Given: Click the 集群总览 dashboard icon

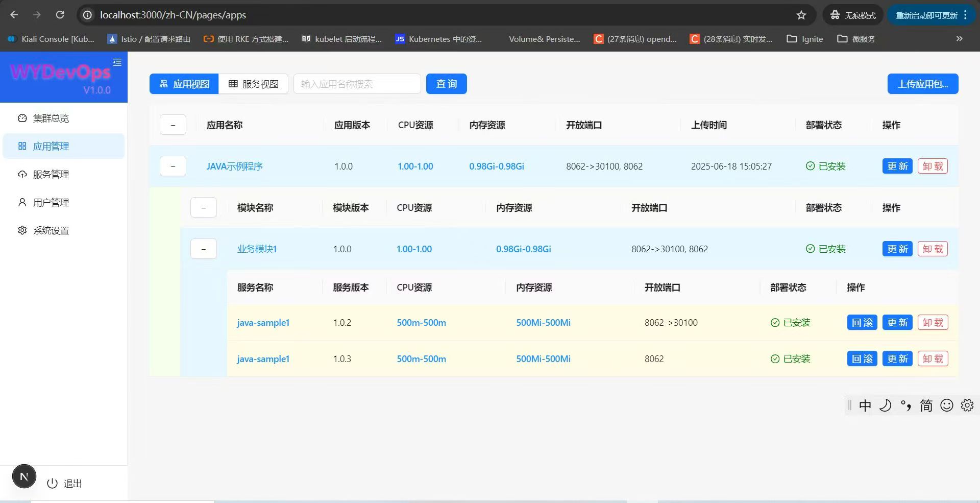Looking at the screenshot, I should coord(22,118).
